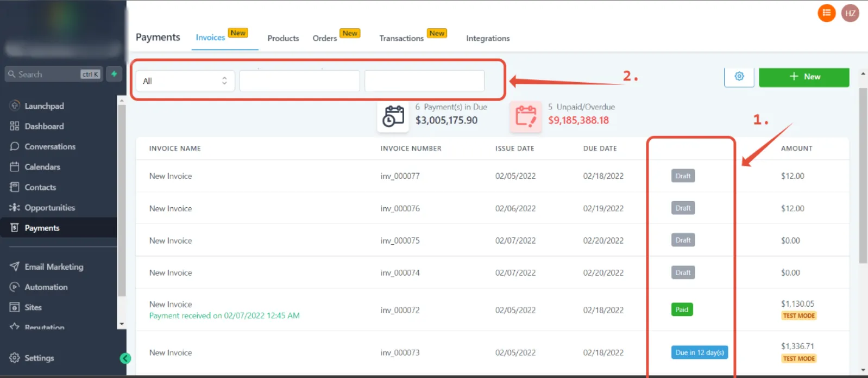Image resolution: width=868 pixels, height=378 pixels.
Task: Switch to the Products tab
Action: coord(283,38)
